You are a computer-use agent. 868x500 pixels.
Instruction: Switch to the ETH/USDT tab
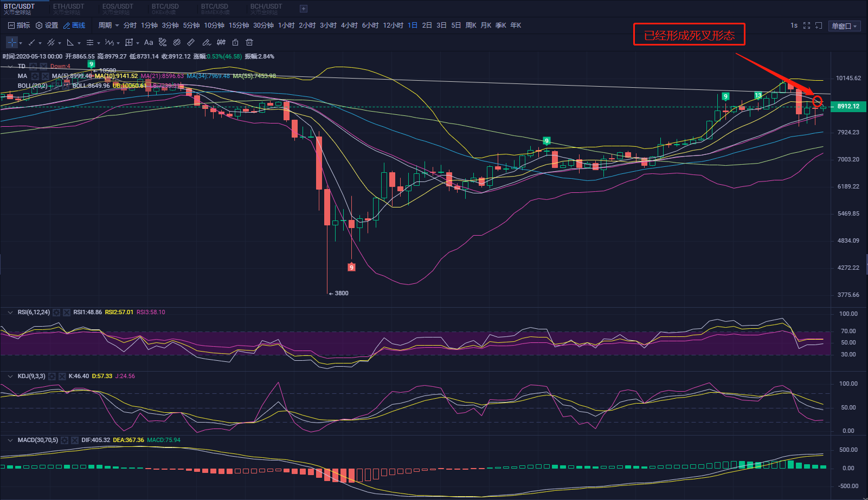pyautogui.click(x=69, y=9)
